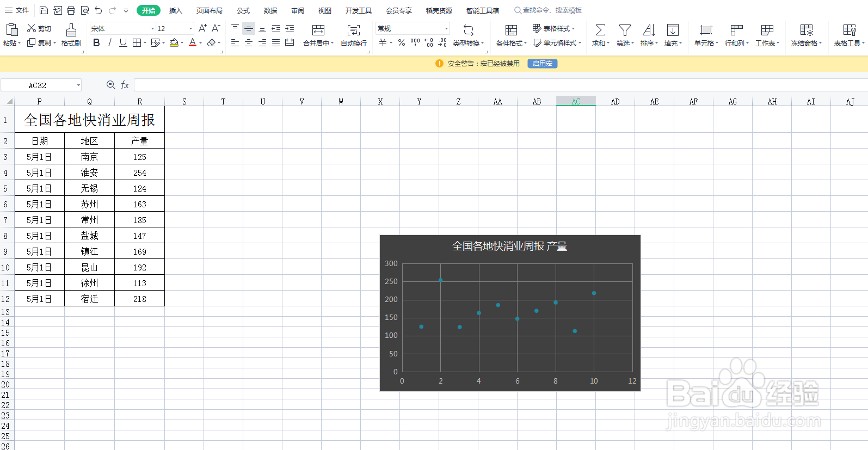Align text to top
Viewport: 868px width, 450px height.
tap(235, 28)
